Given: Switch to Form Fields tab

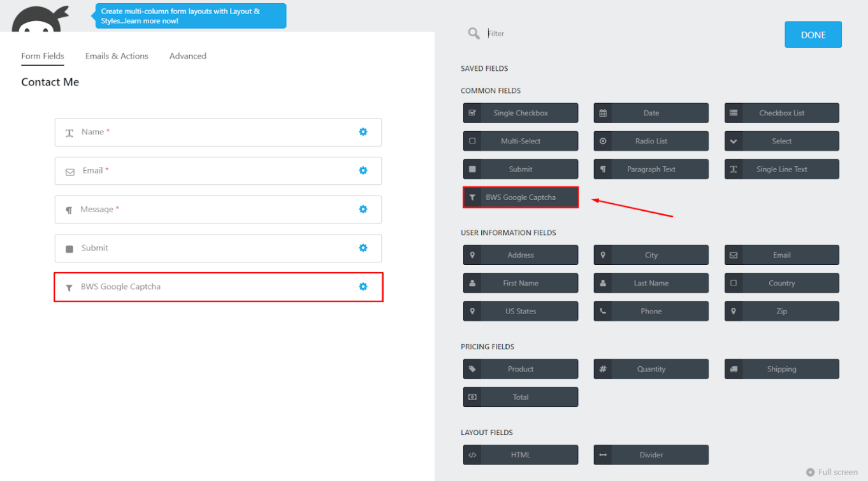Looking at the screenshot, I should (43, 56).
